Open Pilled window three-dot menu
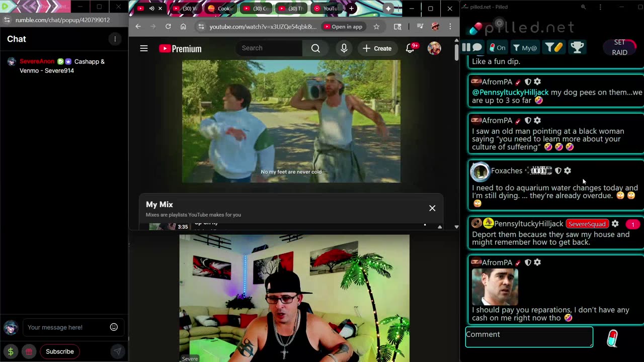Screen dimensions: 644x362 (600, 7)
